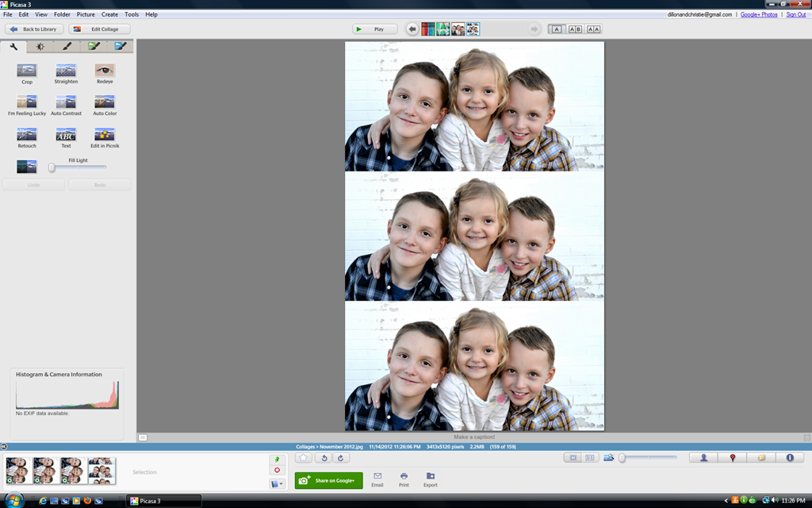This screenshot has height=508, width=812.
Task: Click the Sign Out link
Action: pyautogui.click(x=796, y=14)
